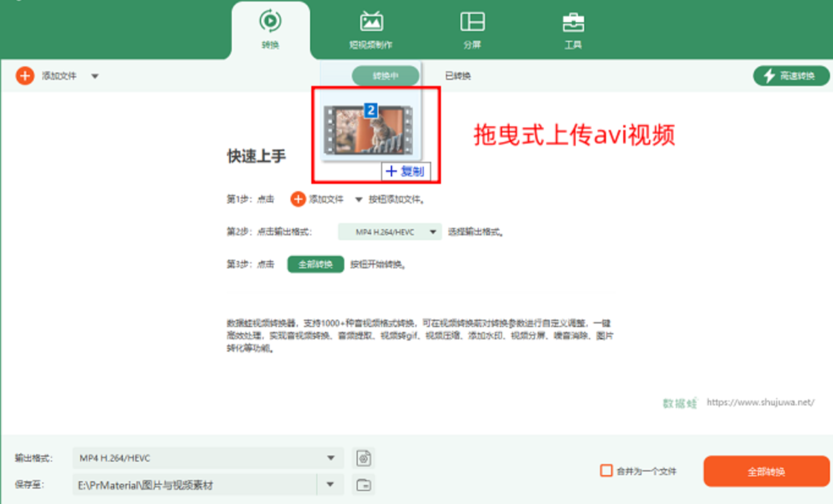Click the green 全部转换 button in step 3

(316, 264)
